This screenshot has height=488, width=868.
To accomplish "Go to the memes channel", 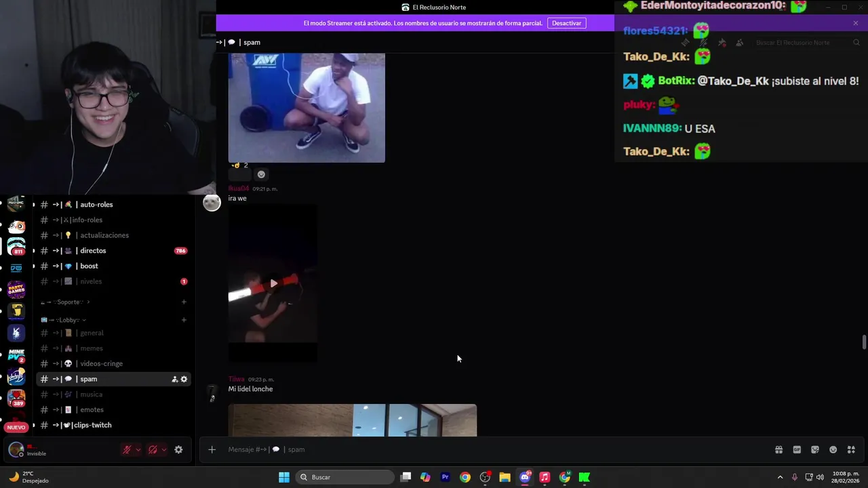I will tap(113, 348).
